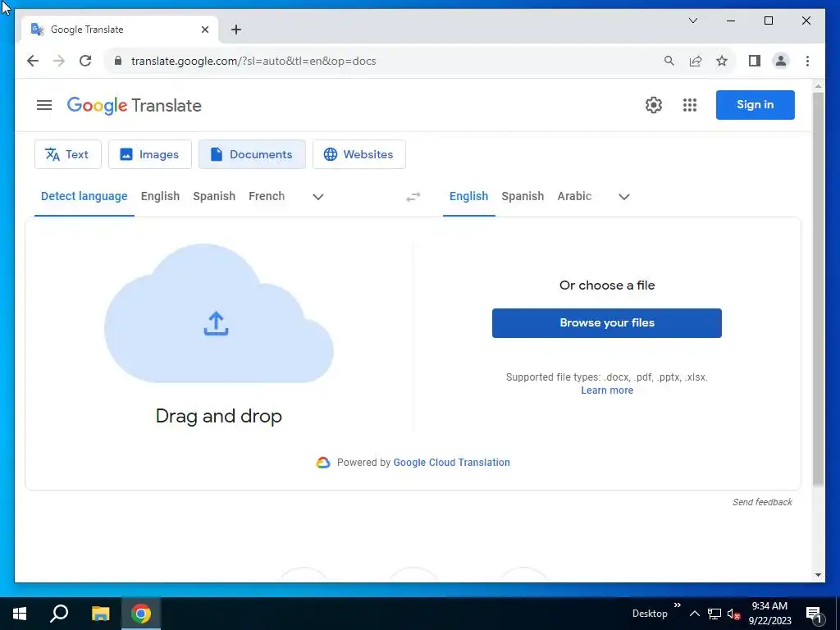Show hidden system tray icons
Screen dimensions: 840x630
click(x=694, y=614)
